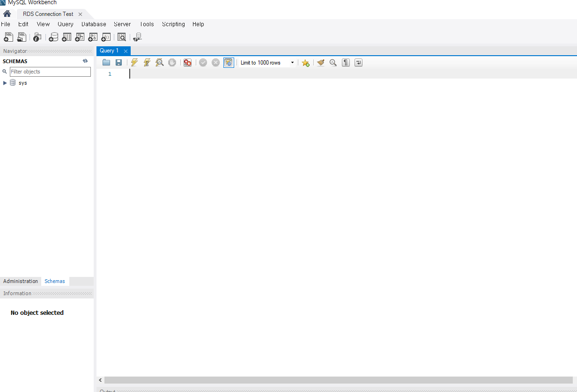
Task: Open the View menu
Action: tap(43, 24)
